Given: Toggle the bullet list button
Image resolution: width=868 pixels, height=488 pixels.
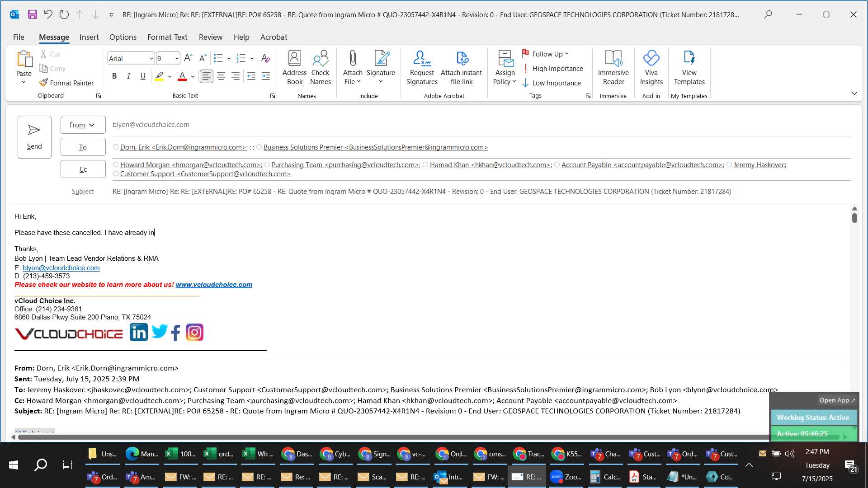Looking at the screenshot, I should coord(218,58).
